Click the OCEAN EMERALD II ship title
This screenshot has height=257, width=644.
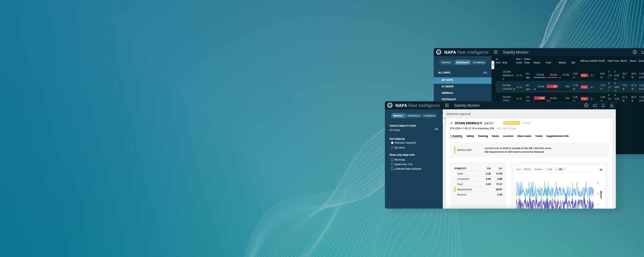pyautogui.click(x=468, y=123)
